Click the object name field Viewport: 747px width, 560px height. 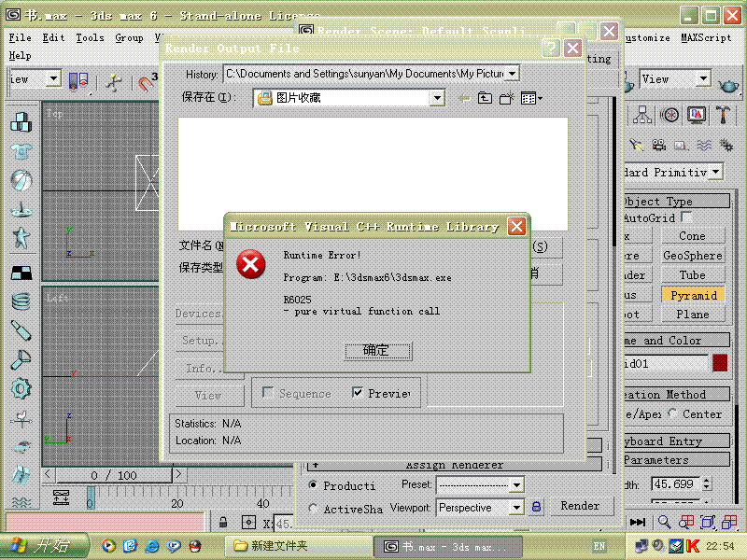coord(666,363)
